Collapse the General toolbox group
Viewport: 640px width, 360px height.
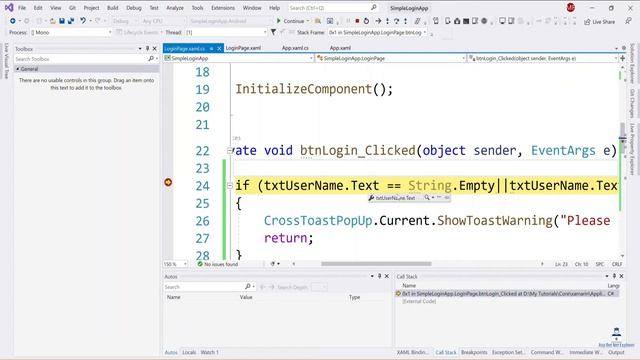(18, 69)
